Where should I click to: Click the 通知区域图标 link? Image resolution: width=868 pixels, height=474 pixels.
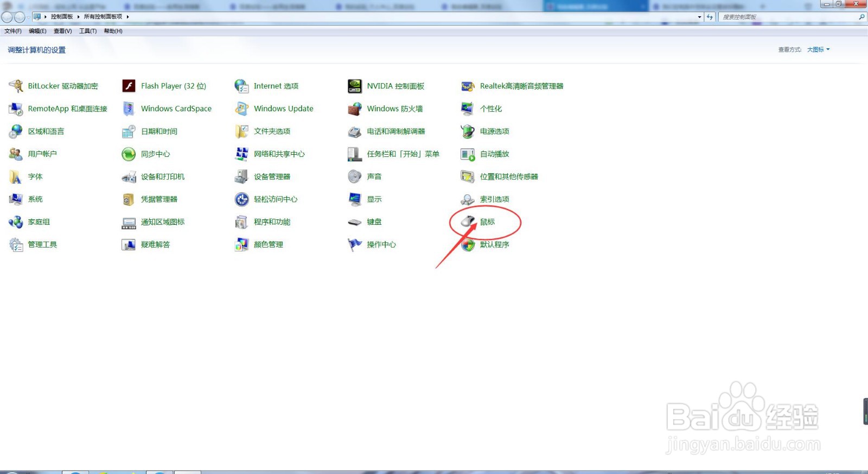pos(163,222)
